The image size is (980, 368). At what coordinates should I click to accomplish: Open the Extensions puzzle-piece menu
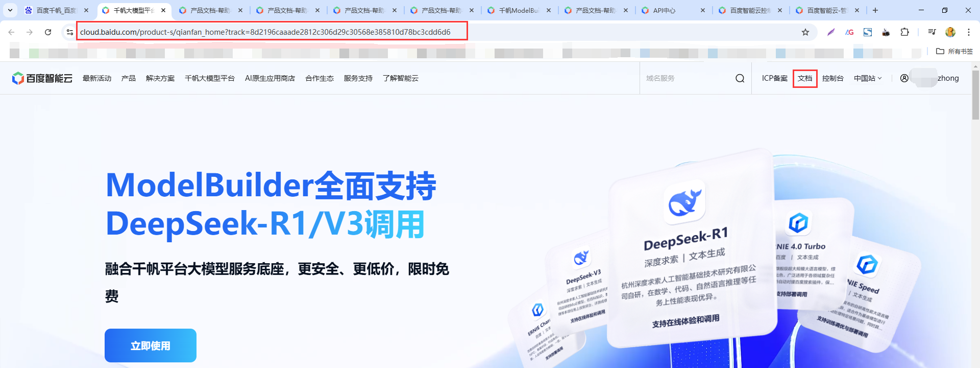(x=904, y=32)
